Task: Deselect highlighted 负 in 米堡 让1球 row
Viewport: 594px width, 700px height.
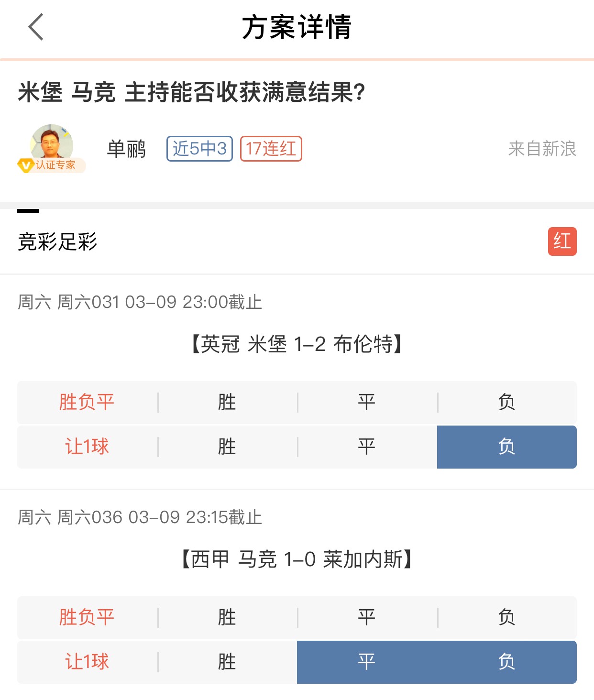Action: [507, 447]
